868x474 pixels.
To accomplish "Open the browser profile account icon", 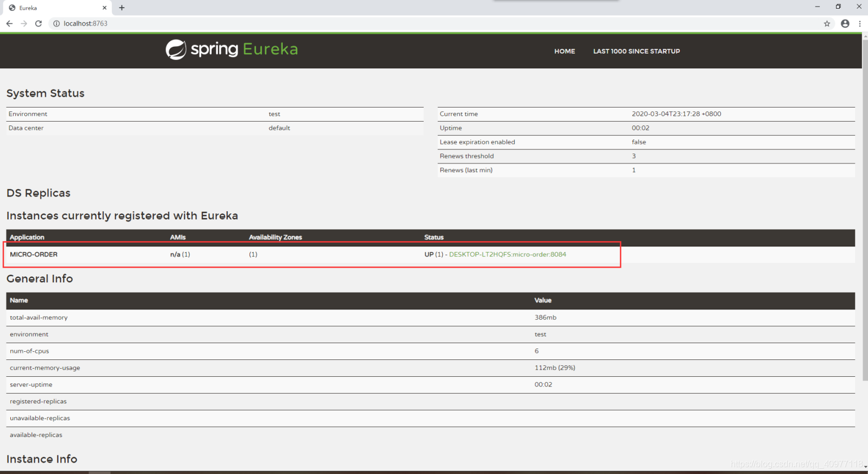I will coord(845,23).
